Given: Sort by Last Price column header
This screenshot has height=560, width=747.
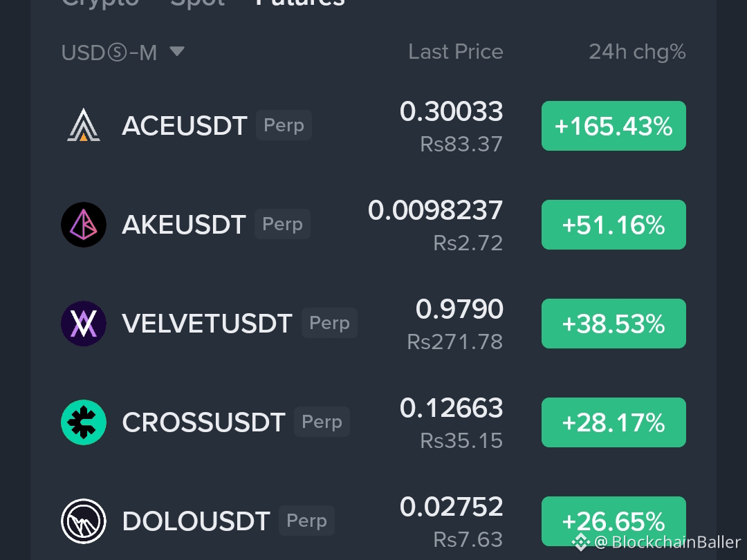Looking at the screenshot, I should coord(455,51).
